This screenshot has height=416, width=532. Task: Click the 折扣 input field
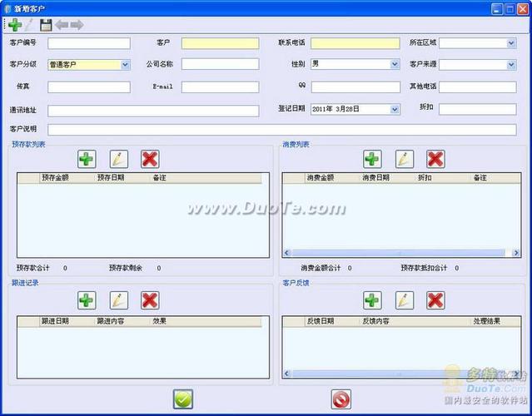478,109
